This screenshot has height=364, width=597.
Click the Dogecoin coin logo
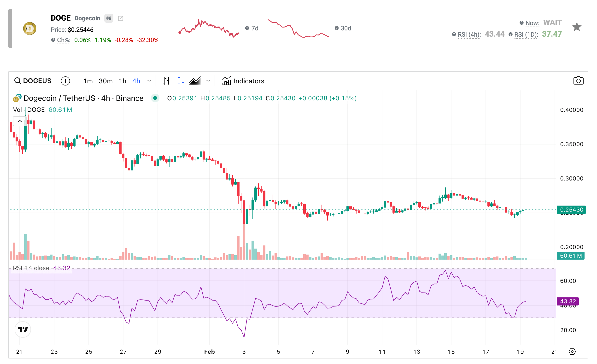click(29, 28)
